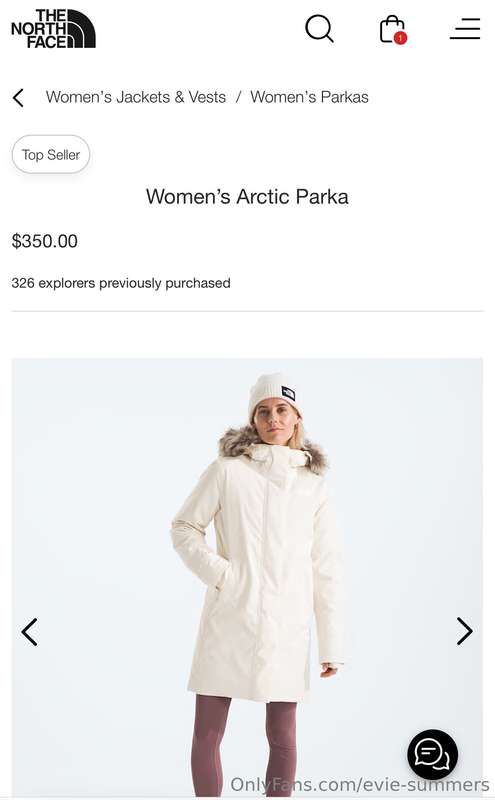Image resolution: width=495 pixels, height=800 pixels.
Task: Open the hamburger menu
Action: pyautogui.click(x=465, y=29)
